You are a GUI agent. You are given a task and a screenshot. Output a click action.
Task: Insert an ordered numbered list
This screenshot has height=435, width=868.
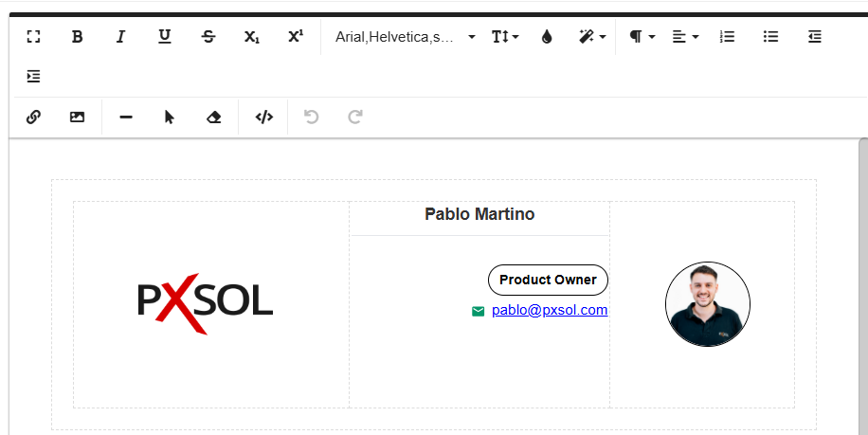coord(727,37)
